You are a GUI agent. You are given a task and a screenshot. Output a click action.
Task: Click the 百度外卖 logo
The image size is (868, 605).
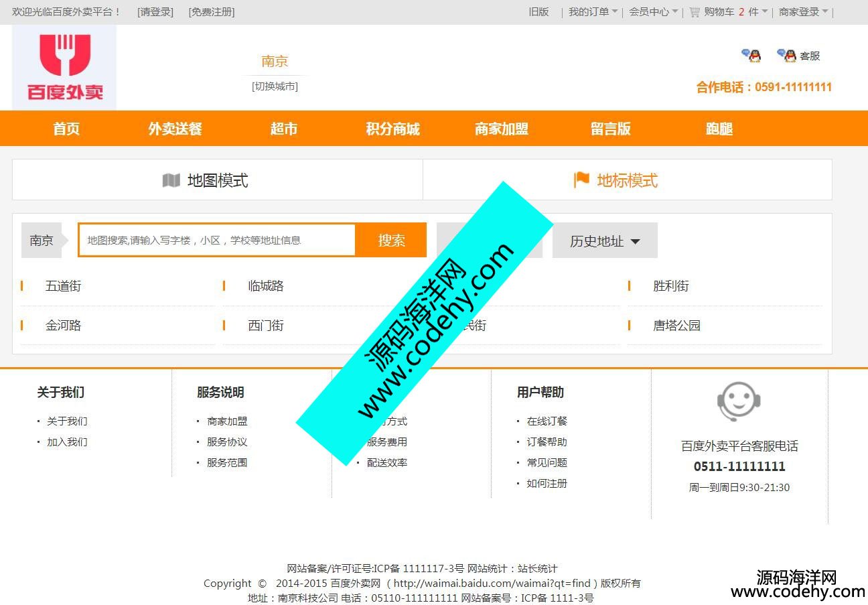click(x=64, y=68)
